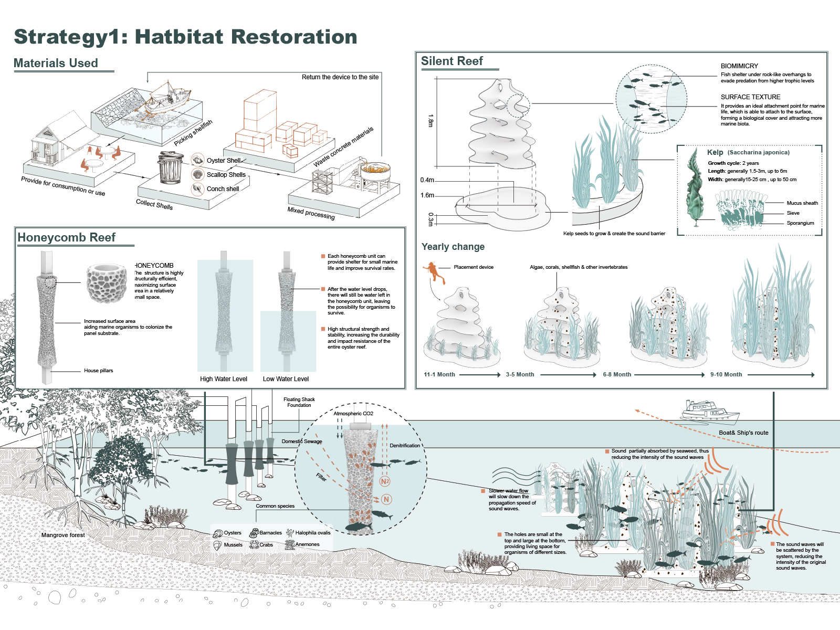The width and height of the screenshot is (840, 630).
Task: Click orange bullet beside 'Each honeycomb unit can'
Action: click(x=323, y=256)
